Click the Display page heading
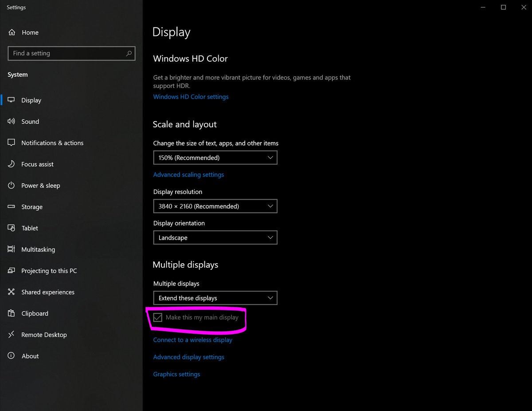Viewport: 532px width, 411px height. (x=171, y=32)
